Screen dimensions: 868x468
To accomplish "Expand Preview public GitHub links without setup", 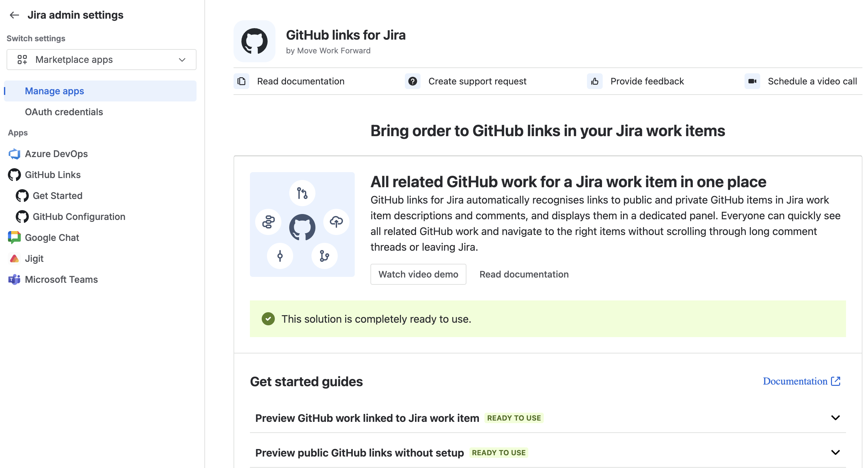I will pyautogui.click(x=548, y=453).
